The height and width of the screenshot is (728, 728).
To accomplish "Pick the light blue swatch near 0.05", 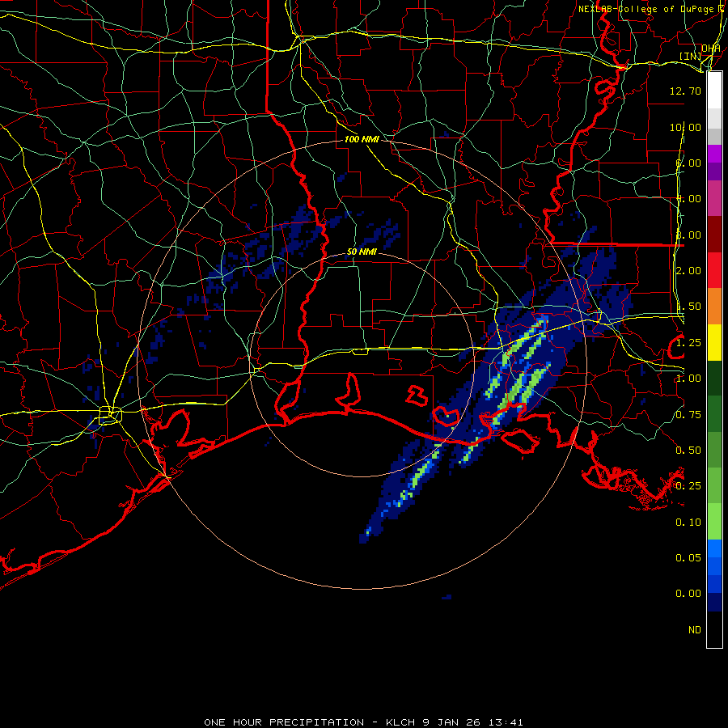I will coord(714,548).
